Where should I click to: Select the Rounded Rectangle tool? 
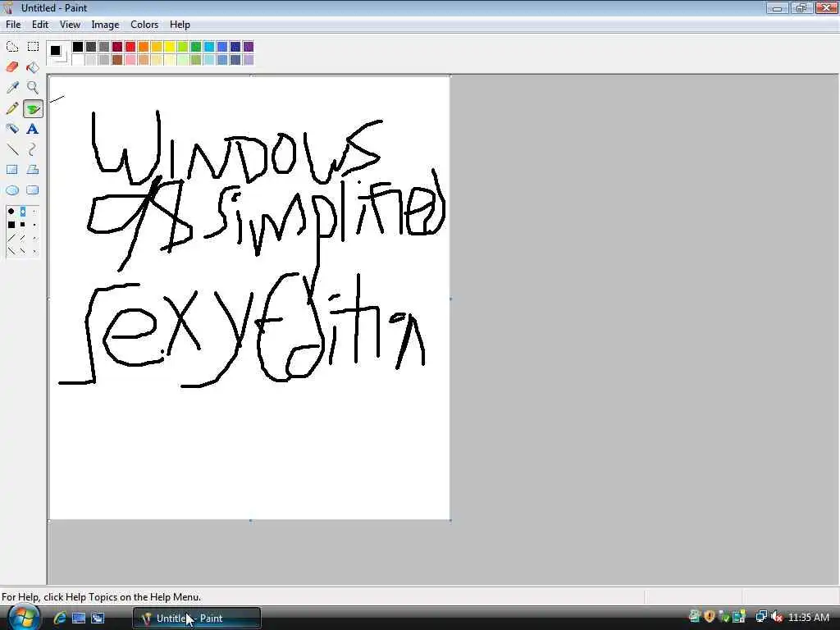[x=33, y=190]
